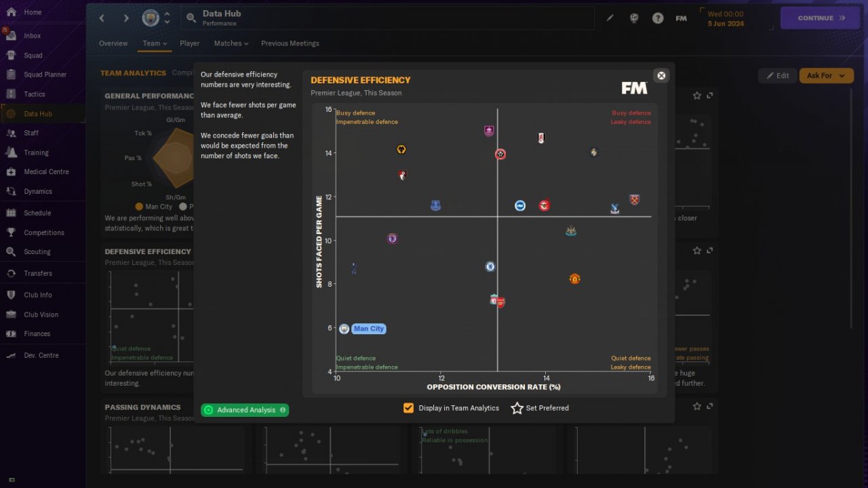
Task: Switch to the Overview tab
Action: [x=113, y=43]
